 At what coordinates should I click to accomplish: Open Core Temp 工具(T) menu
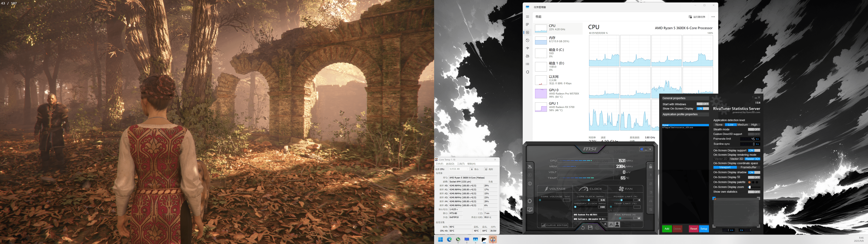click(461, 164)
